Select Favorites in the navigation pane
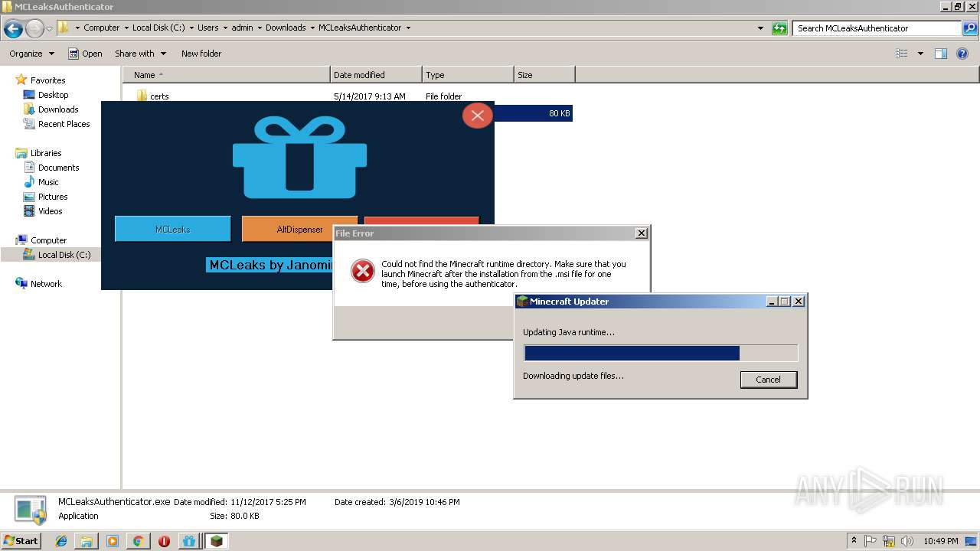This screenshot has width=980, height=551. (47, 80)
